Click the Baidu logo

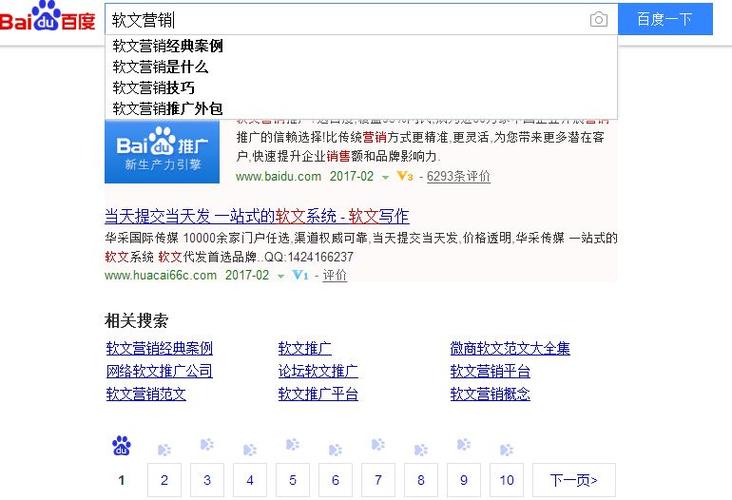pos(48,17)
